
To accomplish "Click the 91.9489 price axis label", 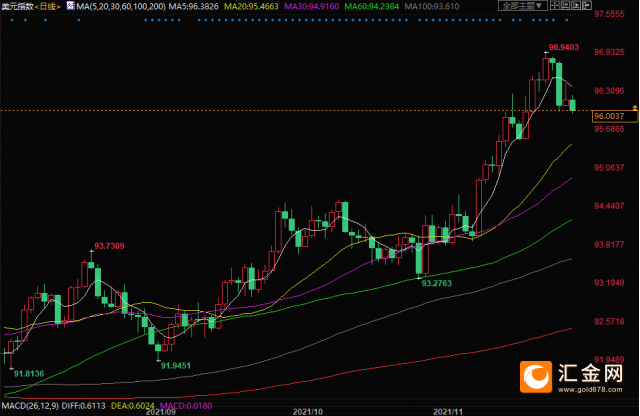I will (609, 360).
